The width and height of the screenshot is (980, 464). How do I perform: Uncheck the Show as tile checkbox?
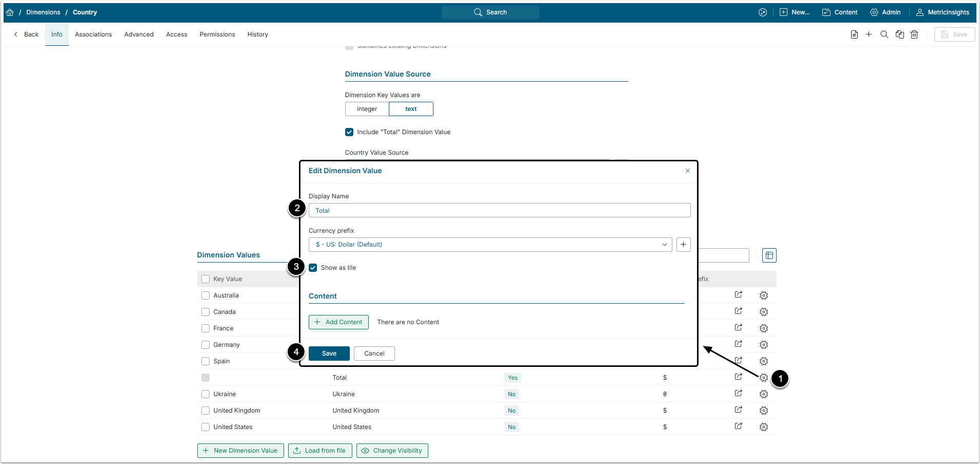313,268
